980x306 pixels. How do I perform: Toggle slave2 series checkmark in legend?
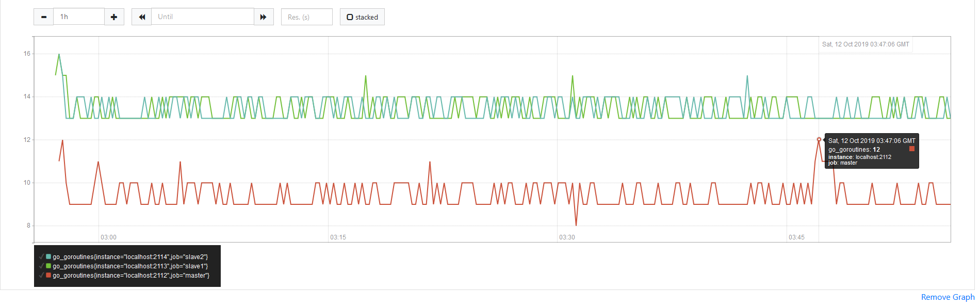(x=41, y=256)
